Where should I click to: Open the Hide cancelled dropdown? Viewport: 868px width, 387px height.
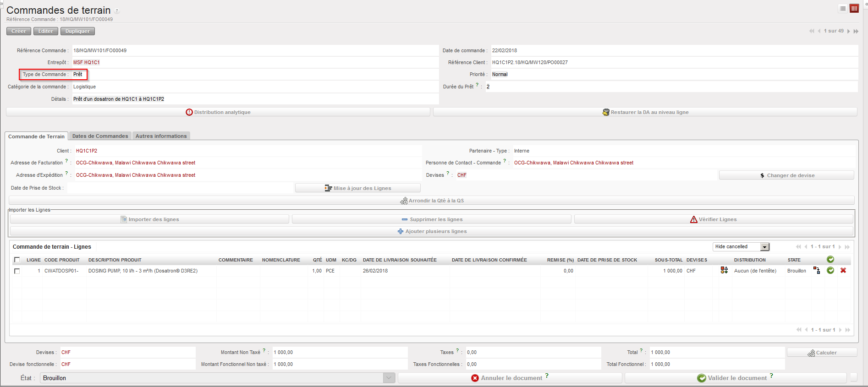[764, 247]
